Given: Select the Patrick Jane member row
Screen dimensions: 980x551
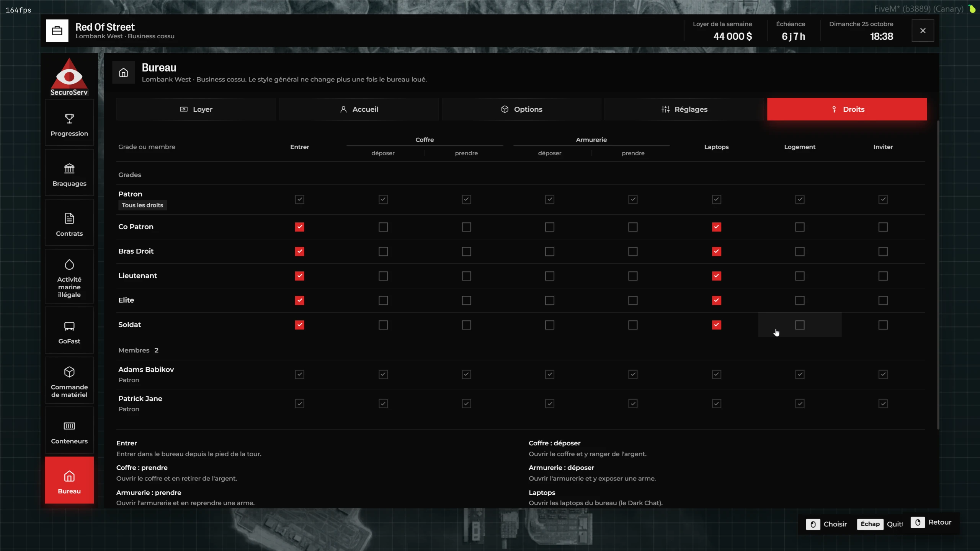Looking at the screenshot, I should pyautogui.click(x=521, y=404).
